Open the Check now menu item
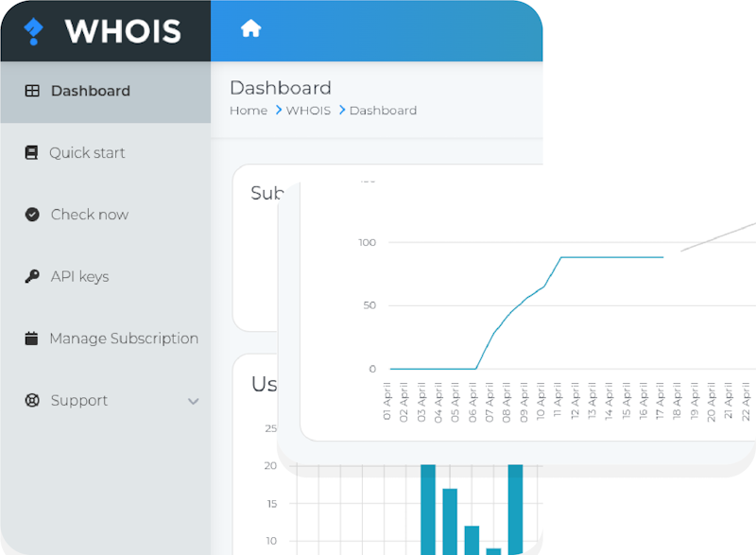The height and width of the screenshot is (555, 756). click(90, 215)
